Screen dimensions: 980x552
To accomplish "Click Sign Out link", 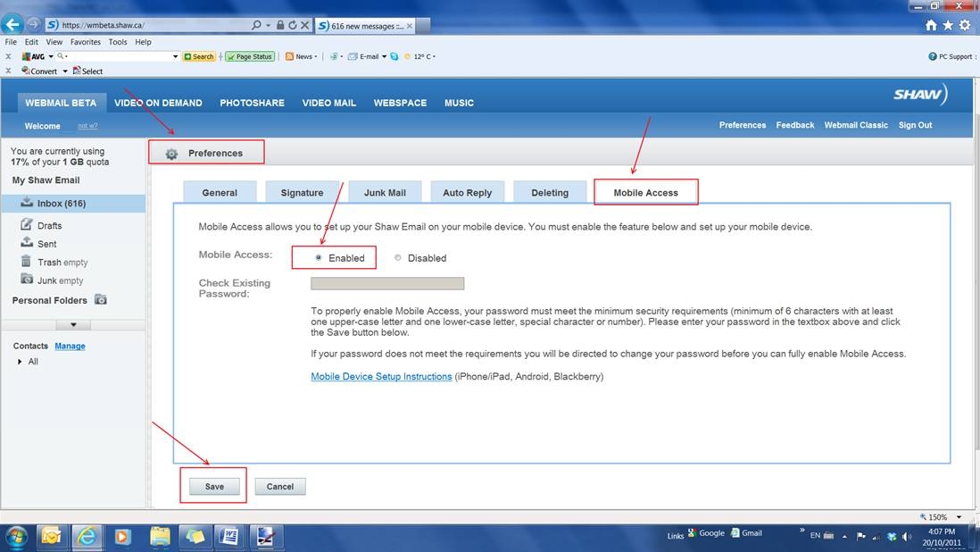I will 915,125.
